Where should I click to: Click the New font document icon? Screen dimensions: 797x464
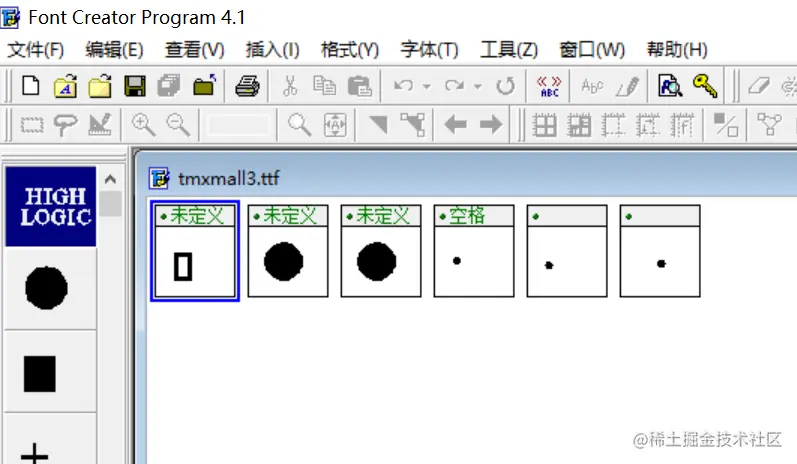[30, 85]
